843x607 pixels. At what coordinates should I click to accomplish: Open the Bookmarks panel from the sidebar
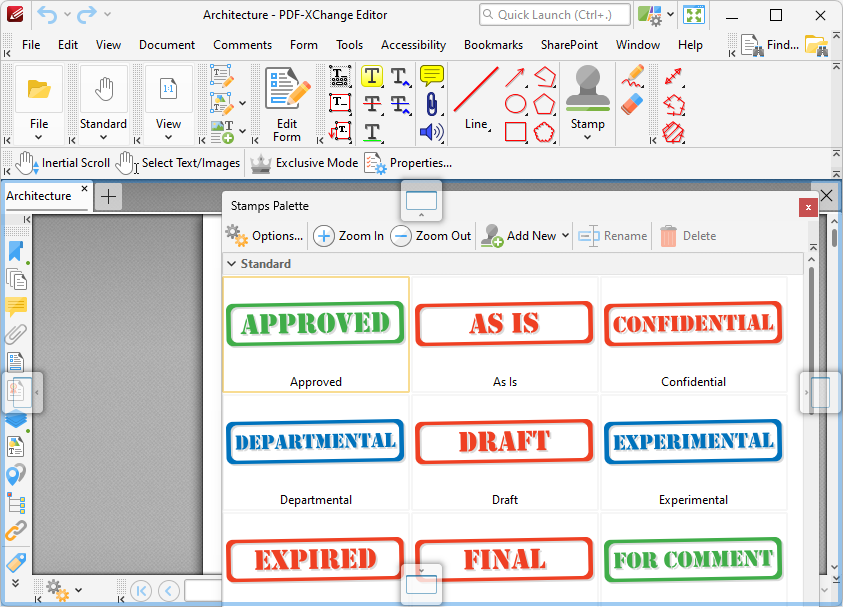pos(15,251)
